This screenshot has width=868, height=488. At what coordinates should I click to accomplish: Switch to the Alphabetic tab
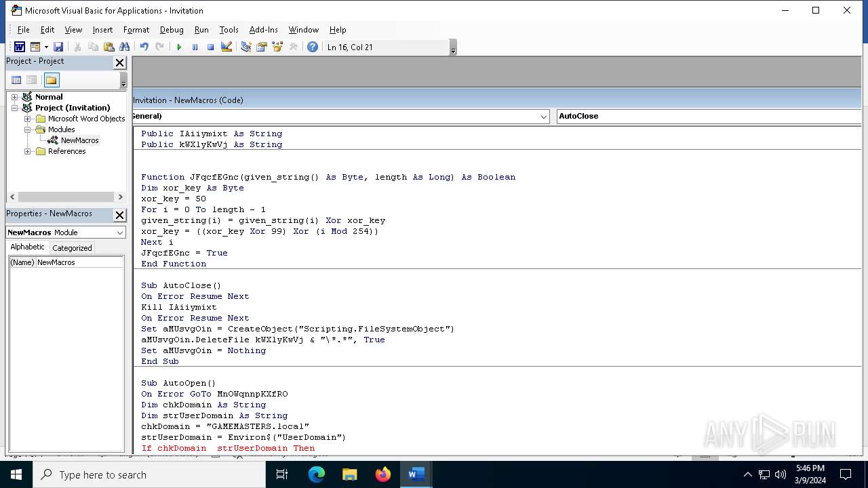point(28,247)
